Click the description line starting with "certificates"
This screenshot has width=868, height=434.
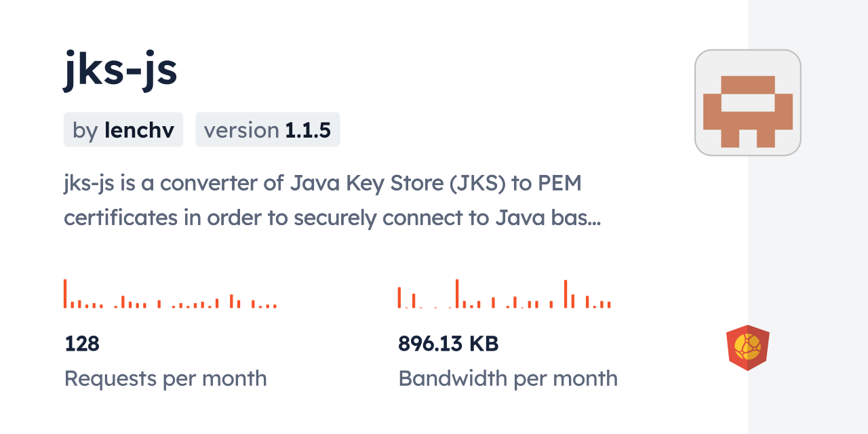[332, 218]
